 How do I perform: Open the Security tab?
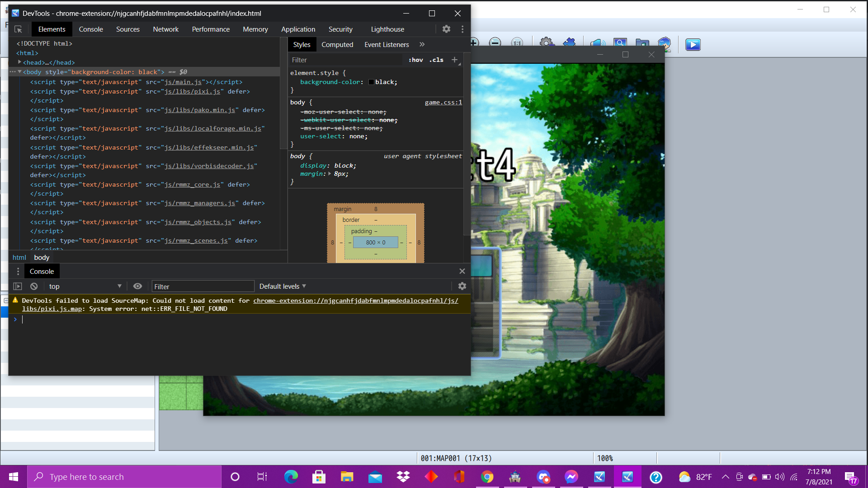340,29
